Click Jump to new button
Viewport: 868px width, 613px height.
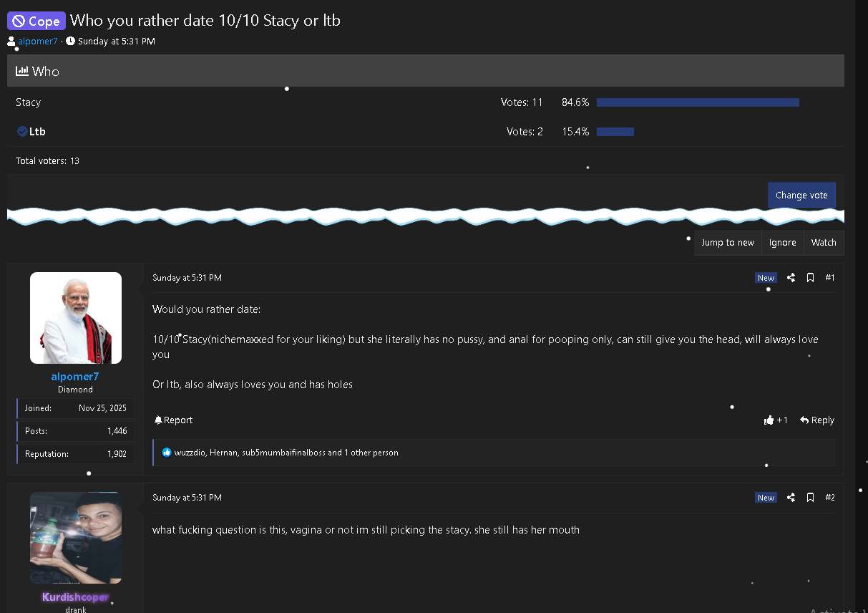[x=727, y=243]
